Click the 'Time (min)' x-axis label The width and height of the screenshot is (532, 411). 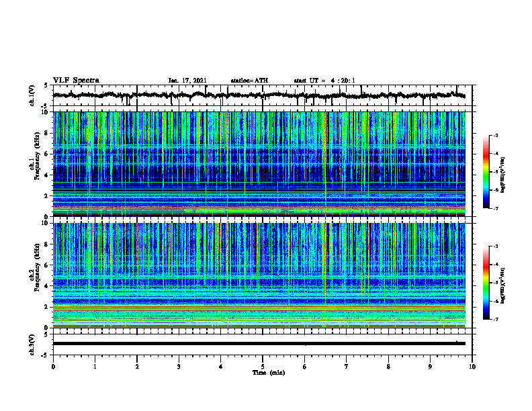(269, 373)
